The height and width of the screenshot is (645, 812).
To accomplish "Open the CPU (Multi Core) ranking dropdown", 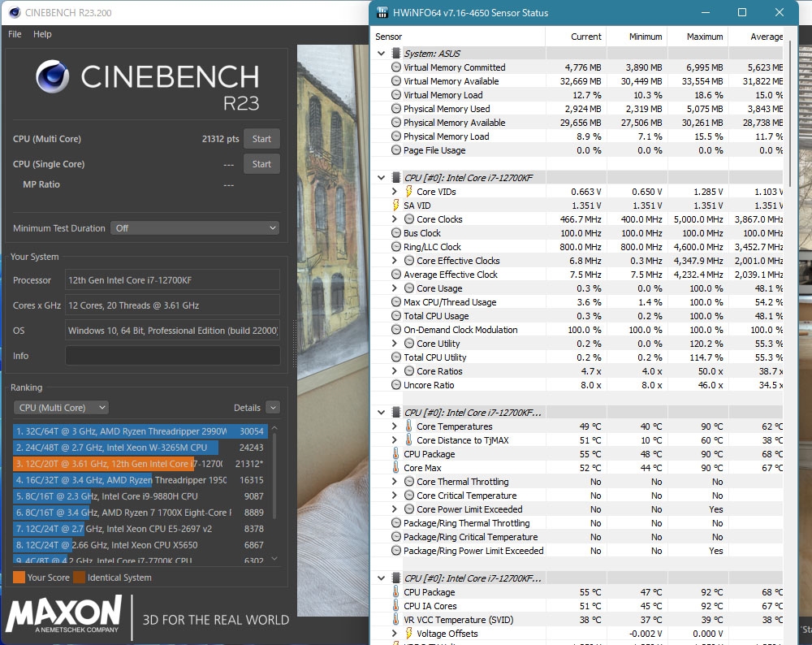I will tap(61, 408).
